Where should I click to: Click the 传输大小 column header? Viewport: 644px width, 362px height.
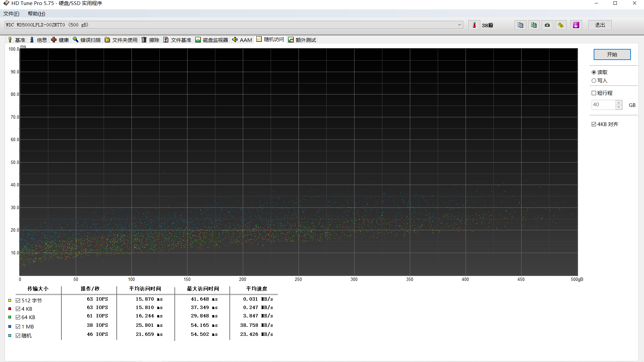tap(38, 289)
